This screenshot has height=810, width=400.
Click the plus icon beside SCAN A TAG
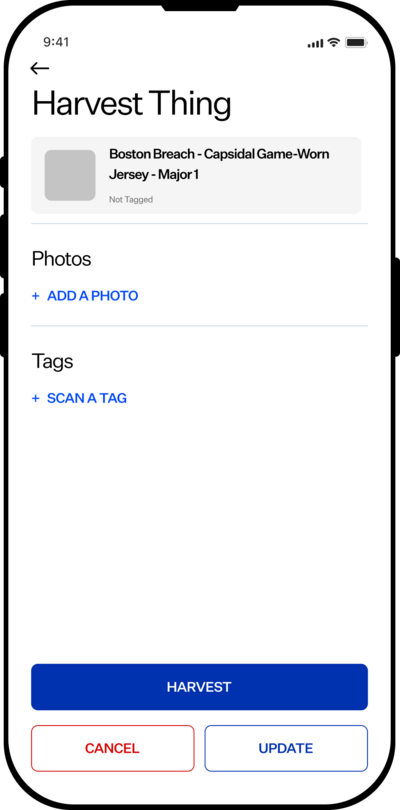pos(36,398)
